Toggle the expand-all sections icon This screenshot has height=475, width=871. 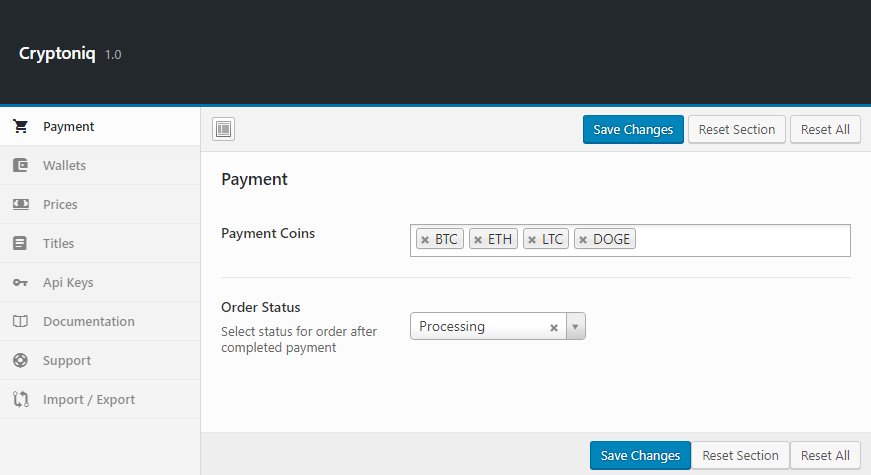pyautogui.click(x=224, y=129)
